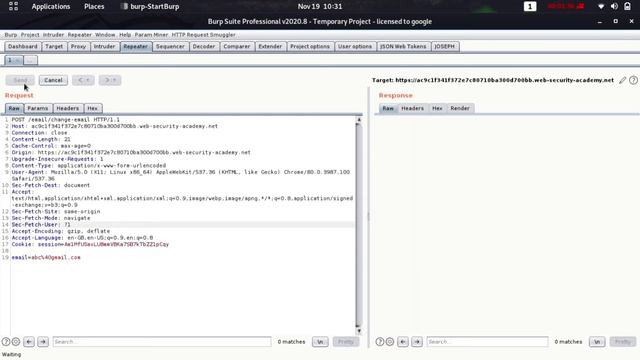Viewport: 640px width, 360px height.
Task: Open the Window menu
Action: click(105, 35)
